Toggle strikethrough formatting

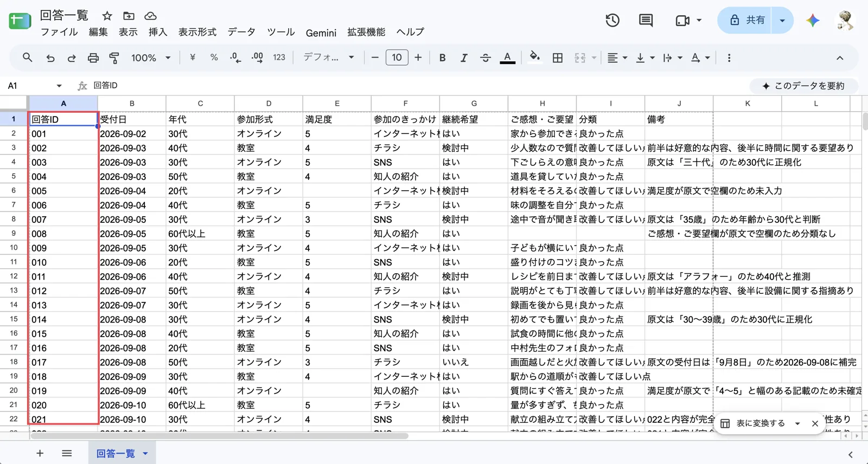(x=486, y=57)
